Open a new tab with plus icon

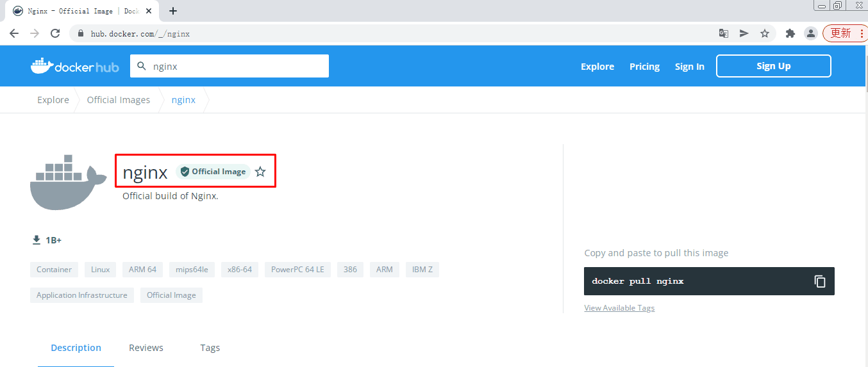pos(172,11)
